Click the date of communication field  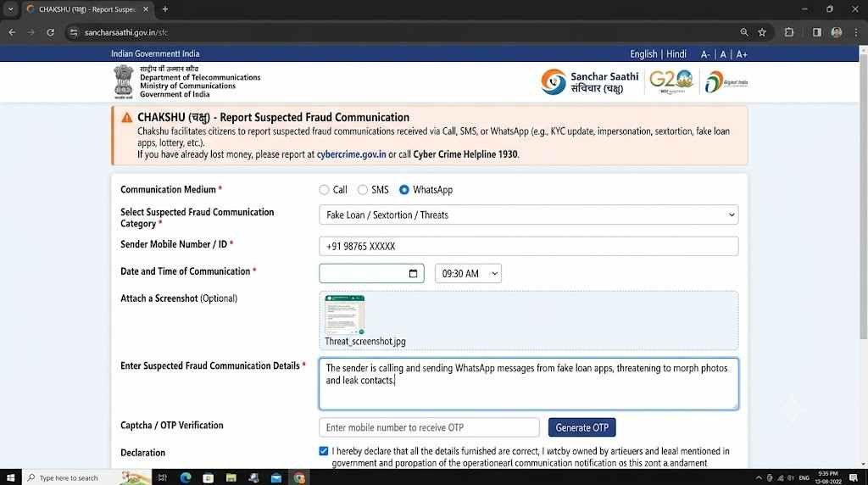coord(371,274)
